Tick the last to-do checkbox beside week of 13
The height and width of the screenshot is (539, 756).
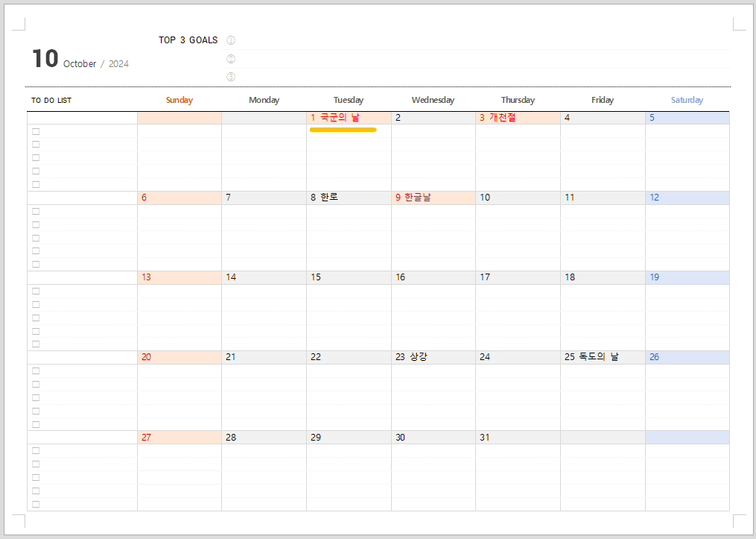click(36, 344)
